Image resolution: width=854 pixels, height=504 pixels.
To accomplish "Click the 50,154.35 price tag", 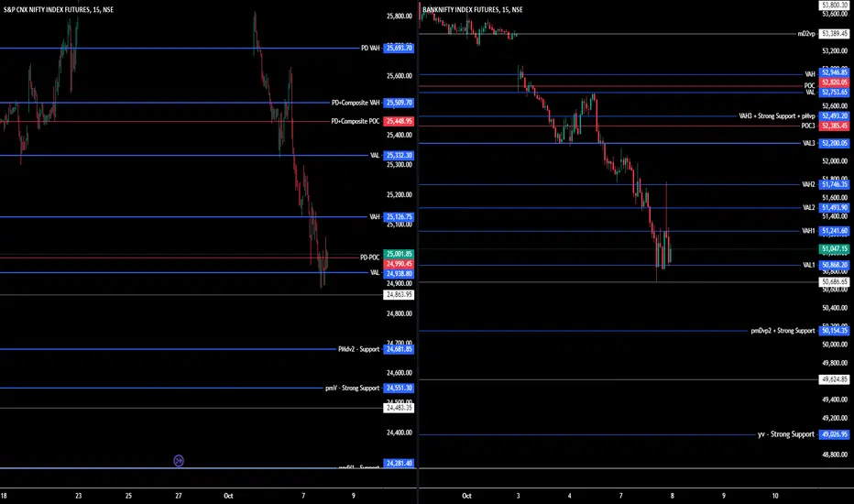I will 835,331.
